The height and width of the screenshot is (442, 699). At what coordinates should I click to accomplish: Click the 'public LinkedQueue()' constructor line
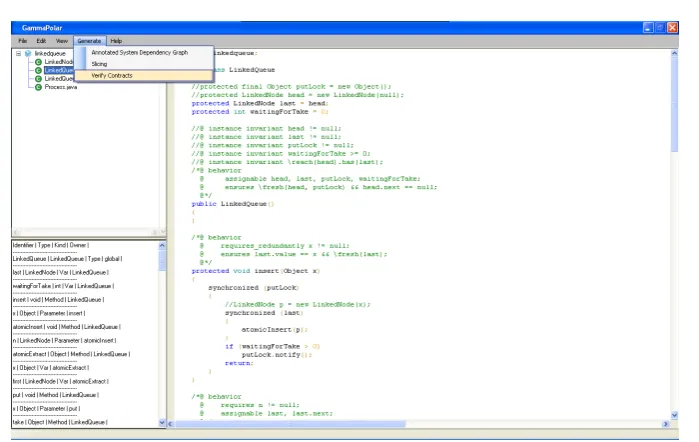[233, 204]
